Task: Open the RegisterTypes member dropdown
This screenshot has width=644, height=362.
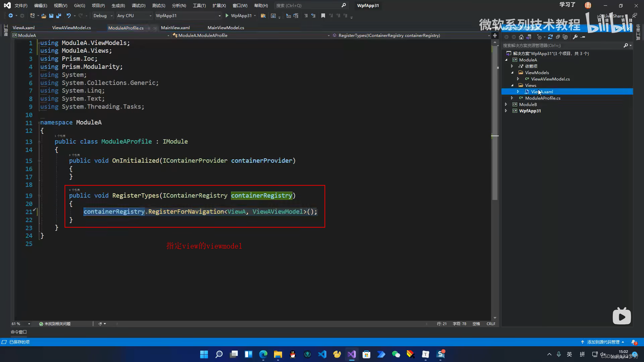Action: tap(411, 35)
